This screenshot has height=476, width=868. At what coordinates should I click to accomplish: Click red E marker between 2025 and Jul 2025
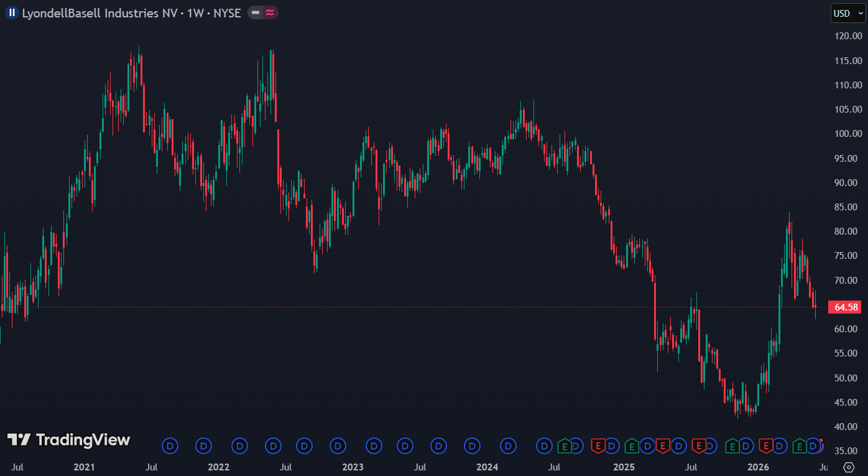tap(663, 446)
